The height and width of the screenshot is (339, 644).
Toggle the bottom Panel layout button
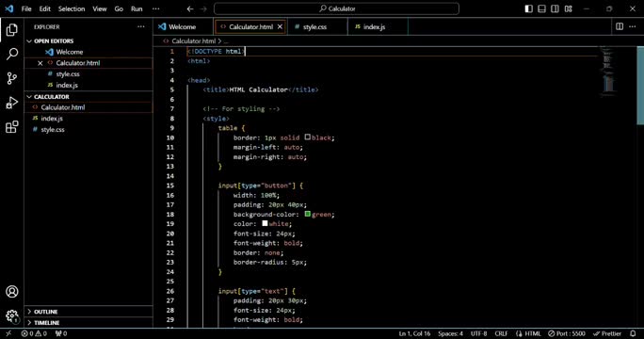coord(541,8)
